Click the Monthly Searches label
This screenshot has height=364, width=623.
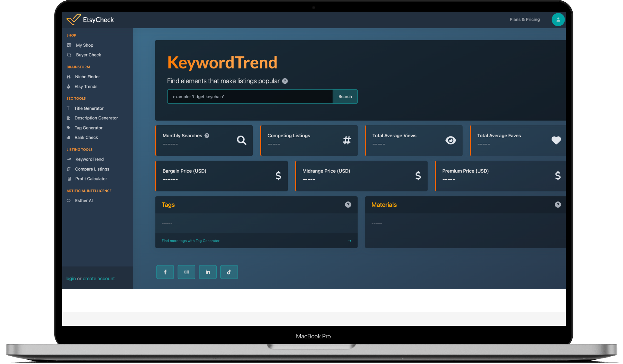pos(182,136)
